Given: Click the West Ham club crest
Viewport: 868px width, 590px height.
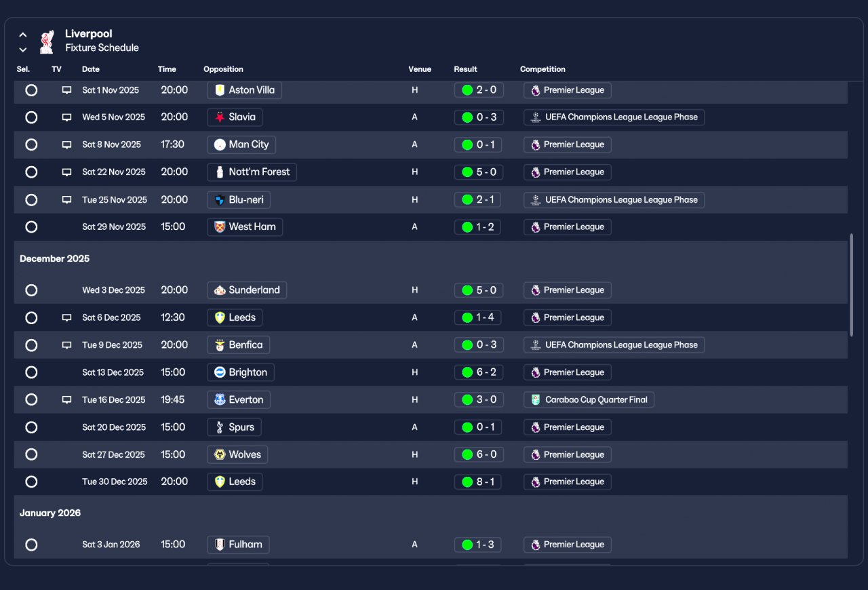Looking at the screenshot, I should pos(220,227).
